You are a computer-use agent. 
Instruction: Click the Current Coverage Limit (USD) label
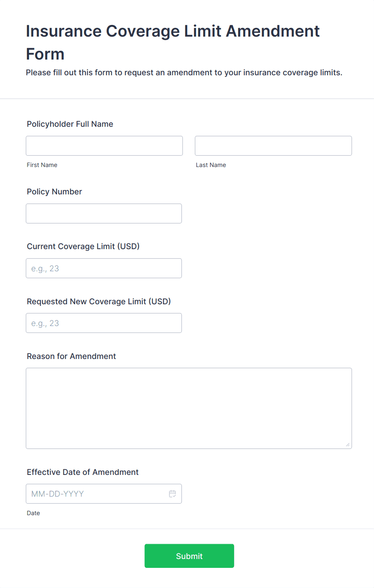click(x=83, y=246)
